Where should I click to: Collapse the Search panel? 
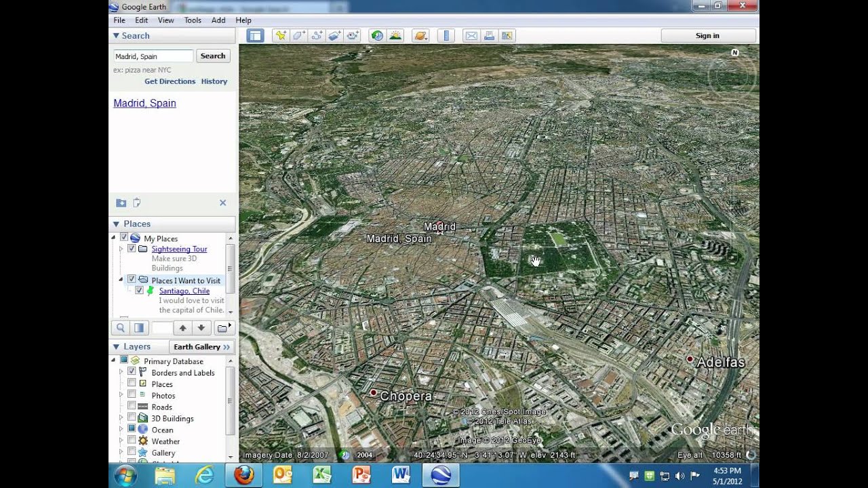click(x=116, y=36)
